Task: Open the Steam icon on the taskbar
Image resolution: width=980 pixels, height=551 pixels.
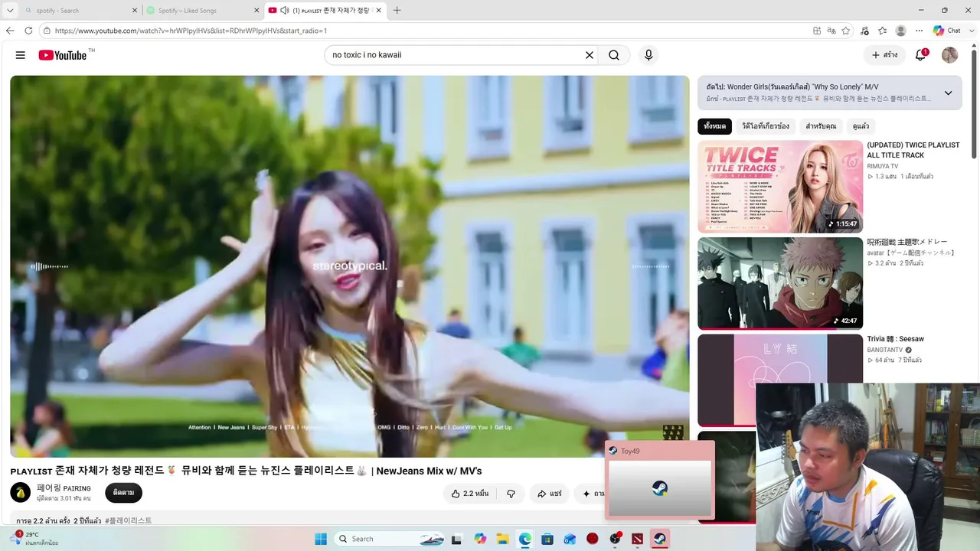Action: click(659, 539)
